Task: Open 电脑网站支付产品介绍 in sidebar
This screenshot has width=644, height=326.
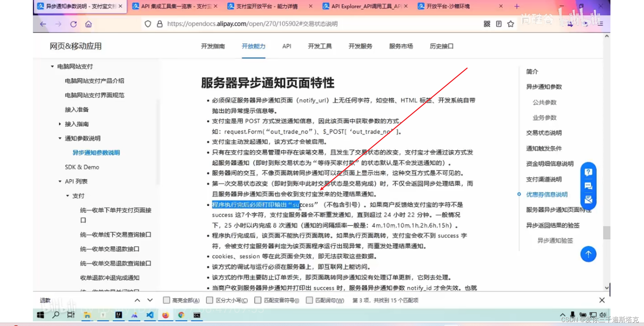Action: (x=95, y=81)
